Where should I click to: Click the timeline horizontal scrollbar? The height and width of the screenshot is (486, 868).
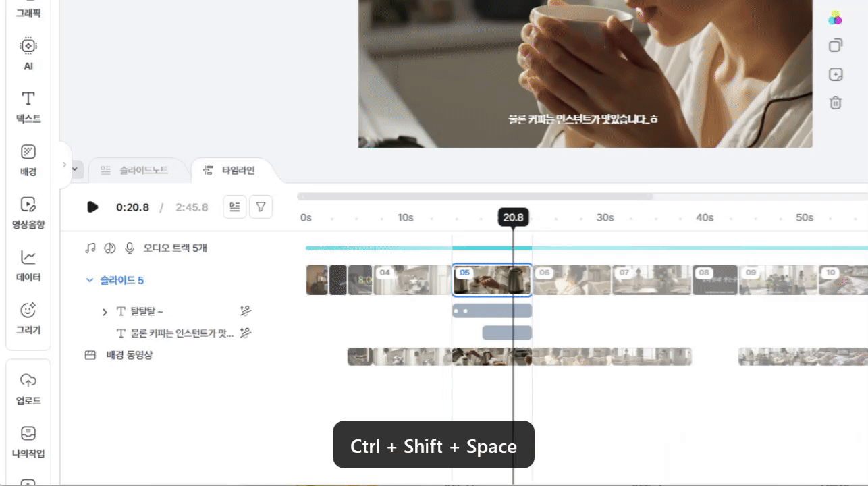pos(475,197)
